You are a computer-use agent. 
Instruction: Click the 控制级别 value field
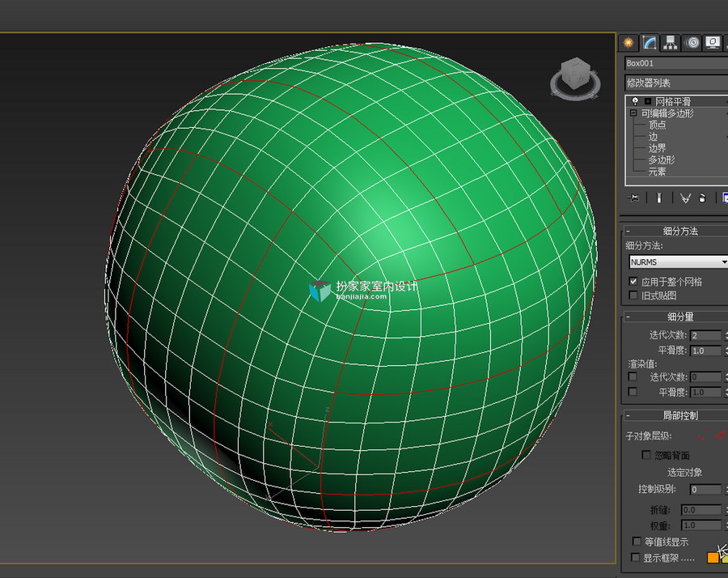pos(705,489)
